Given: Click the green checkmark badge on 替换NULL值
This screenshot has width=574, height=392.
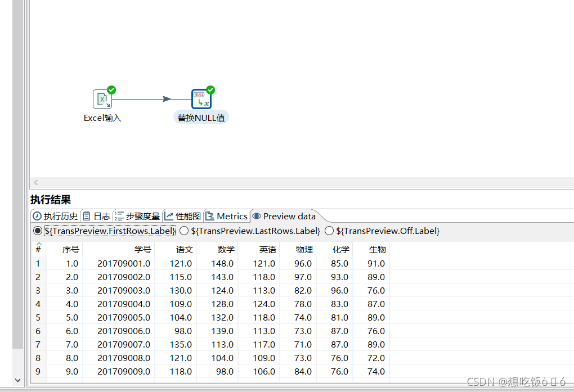Looking at the screenshot, I should [210, 89].
